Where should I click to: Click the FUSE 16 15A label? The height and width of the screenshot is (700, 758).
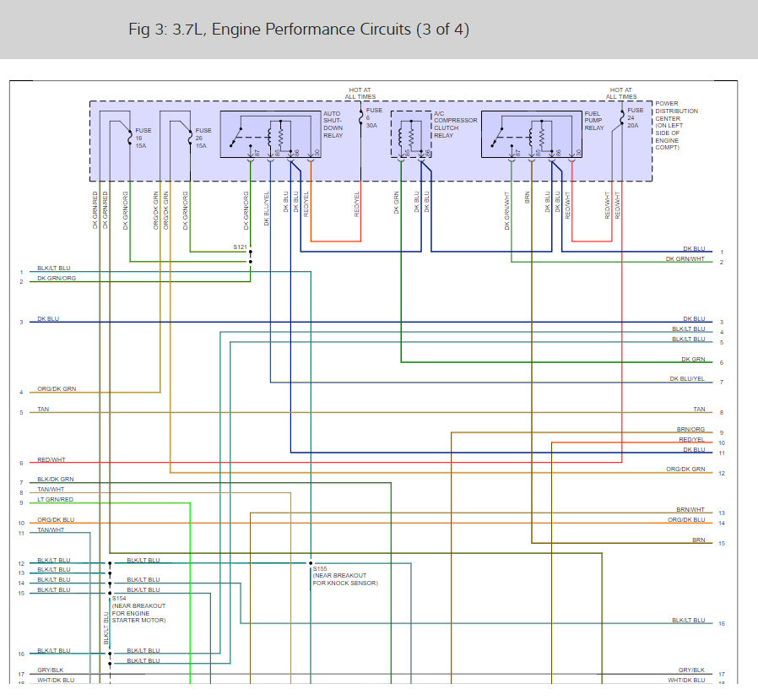coord(143,138)
